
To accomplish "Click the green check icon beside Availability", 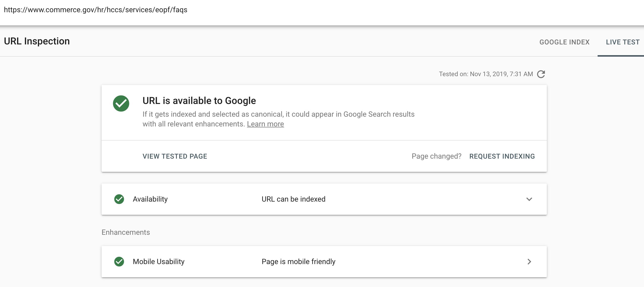I will [119, 199].
